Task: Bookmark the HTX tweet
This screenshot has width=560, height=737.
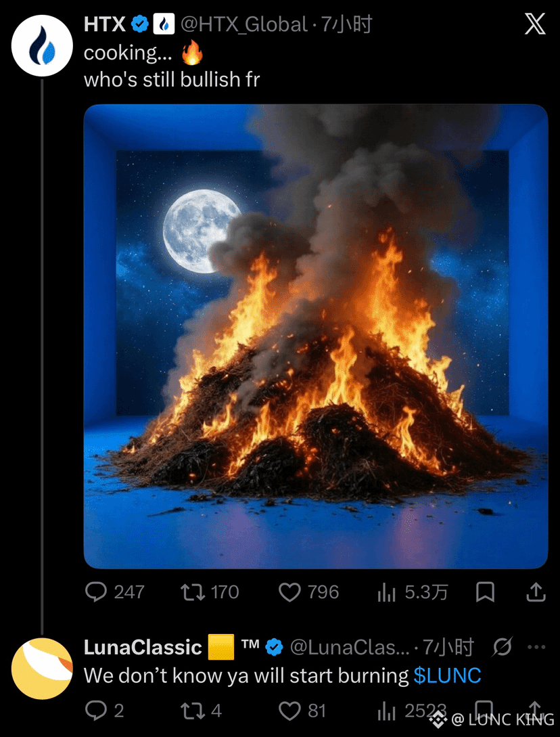Action: point(486,592)
